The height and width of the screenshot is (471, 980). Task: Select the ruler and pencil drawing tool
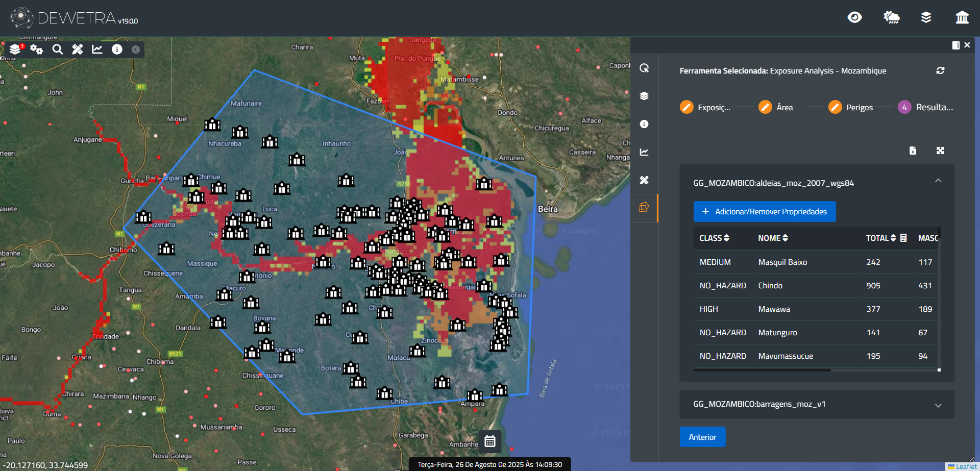[x=77, y=49]
